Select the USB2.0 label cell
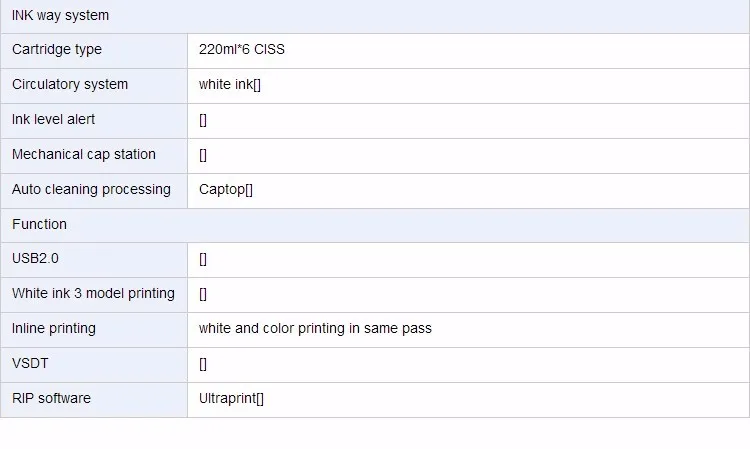Screen dimensions: 750x449 coord(36,259)
